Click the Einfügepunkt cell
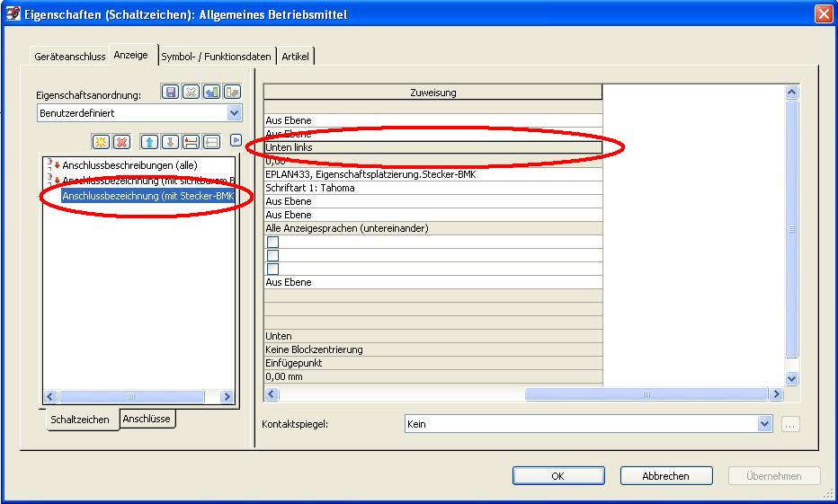838x504 pixels. pyautogui.click(x=432, y=363)
